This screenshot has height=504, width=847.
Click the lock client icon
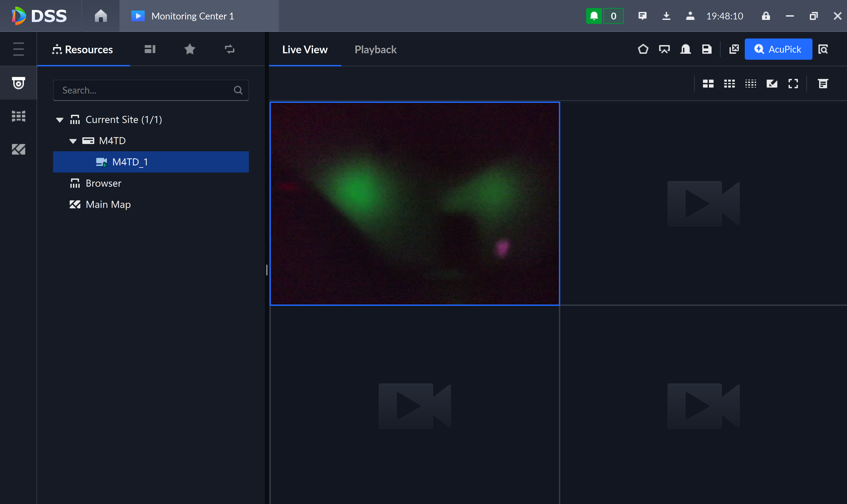pos(766,16)
